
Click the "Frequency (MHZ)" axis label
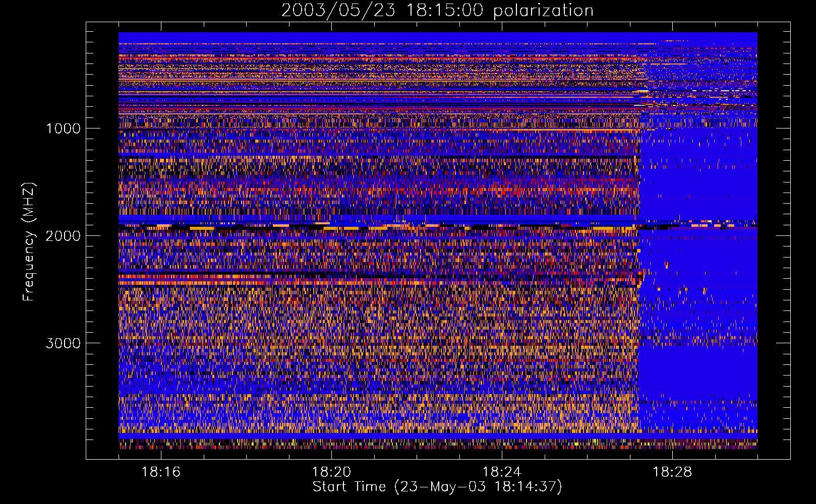pyautogui.click(x=29, y=242)
